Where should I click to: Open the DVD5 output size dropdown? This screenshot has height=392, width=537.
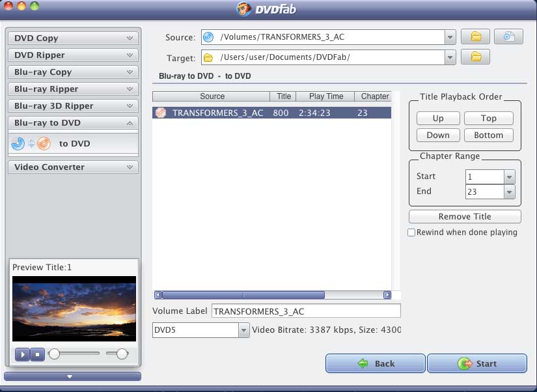(x=243, y=330)
